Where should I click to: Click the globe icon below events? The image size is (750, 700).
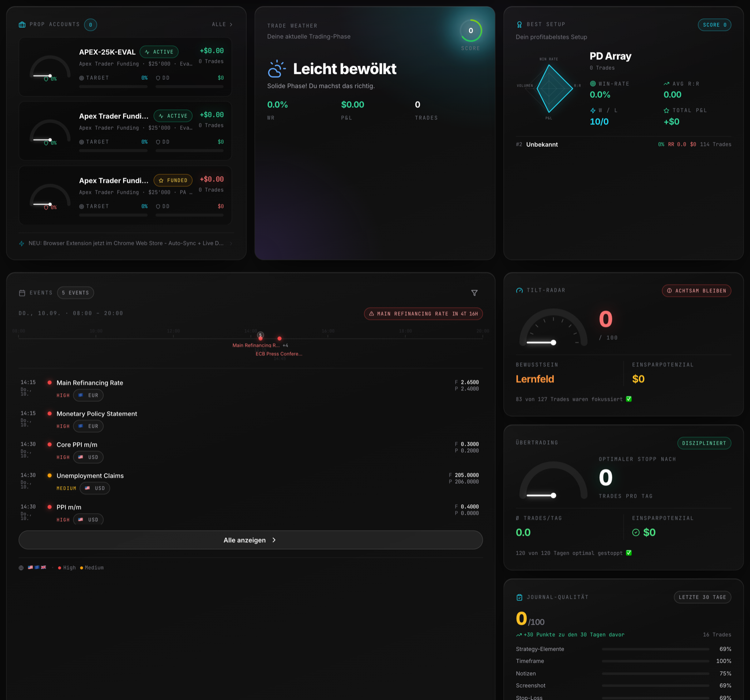[21, 568]
